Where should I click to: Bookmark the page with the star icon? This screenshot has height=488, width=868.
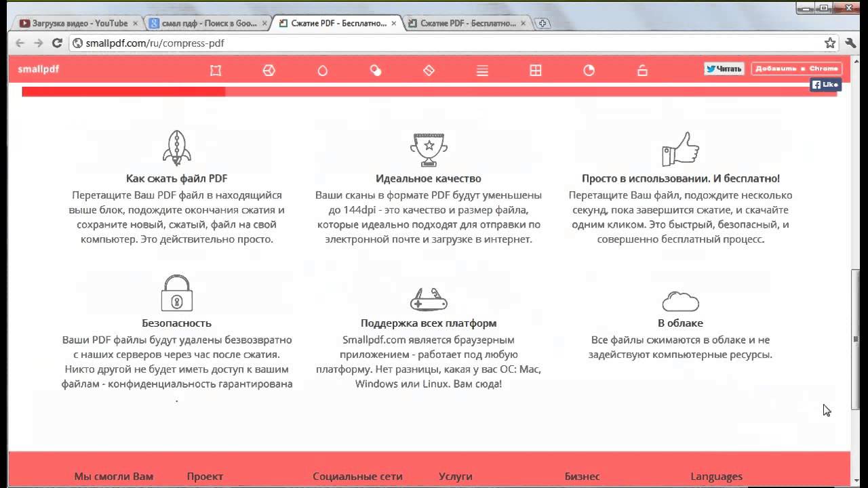[830, 43]
